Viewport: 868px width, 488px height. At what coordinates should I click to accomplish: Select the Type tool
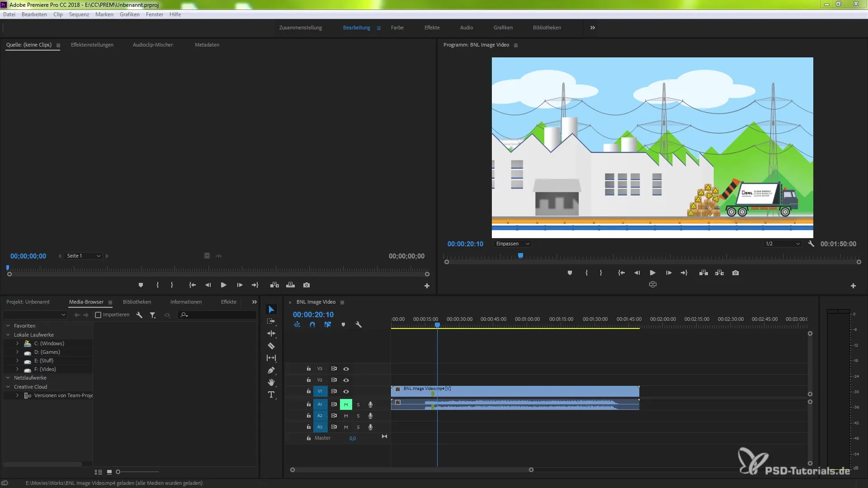(x=271, y=394)
